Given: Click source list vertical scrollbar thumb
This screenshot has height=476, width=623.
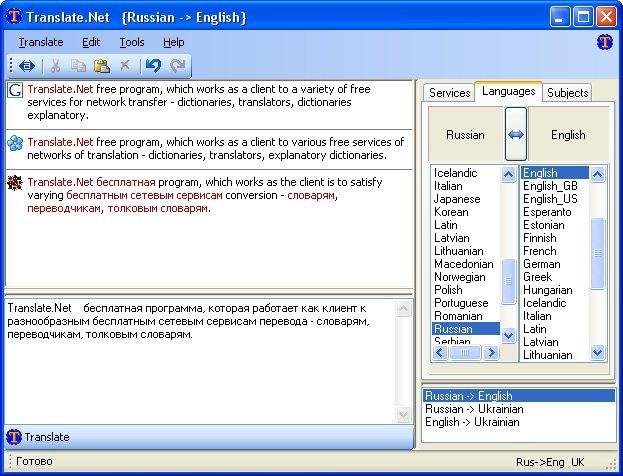Looking at the screenshot, I should tap(509, 281).
